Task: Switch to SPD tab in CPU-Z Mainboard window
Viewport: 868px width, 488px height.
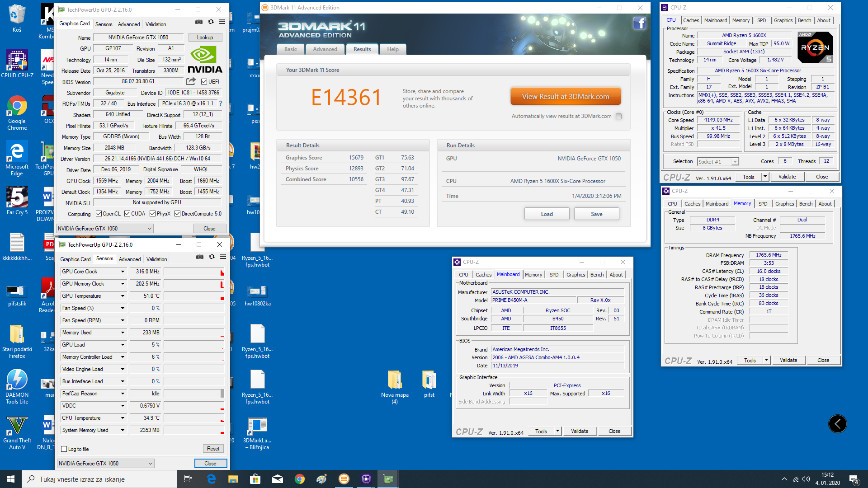Action: tap(554, 275)
